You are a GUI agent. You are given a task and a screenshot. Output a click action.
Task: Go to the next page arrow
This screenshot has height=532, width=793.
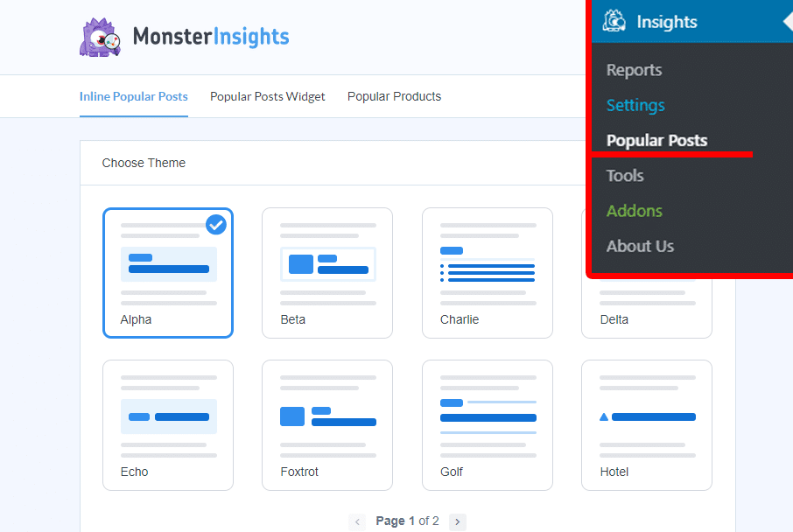click(x=458, y=521)
